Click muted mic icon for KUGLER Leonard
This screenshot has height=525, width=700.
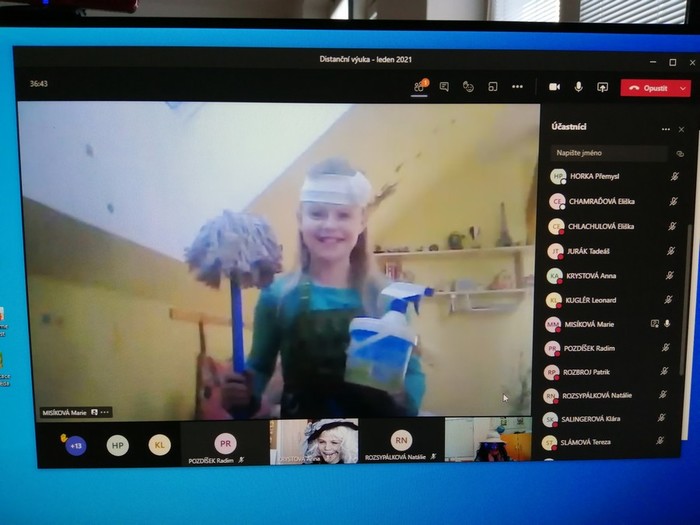tap(668, 300)
